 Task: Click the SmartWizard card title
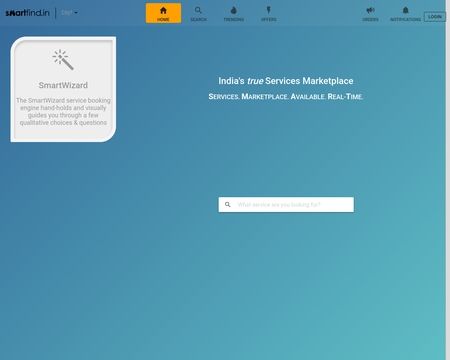point(63,85)
